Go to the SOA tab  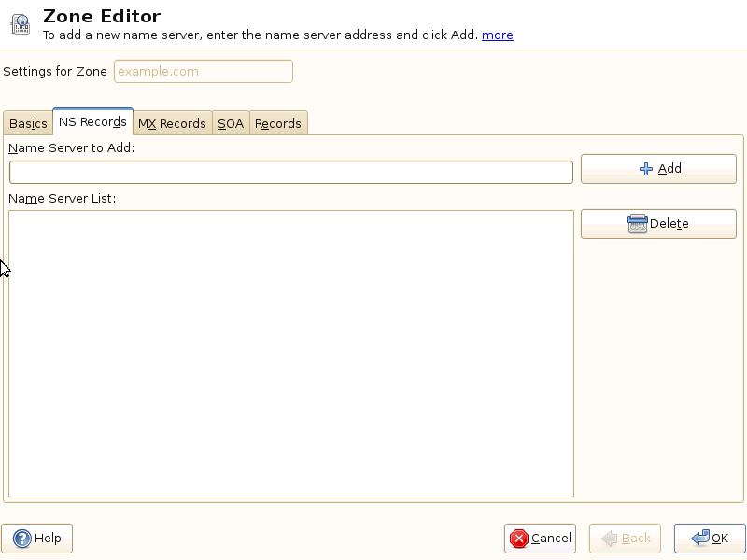[231, 123]
